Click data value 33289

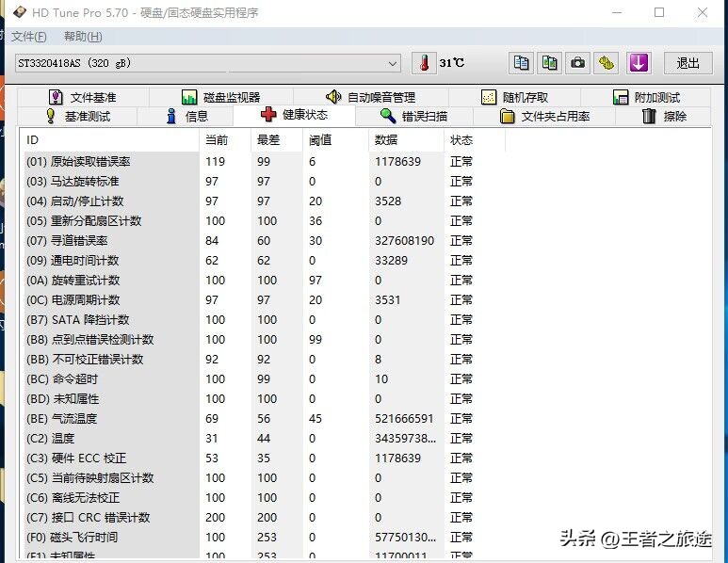[x=391, y=261]
